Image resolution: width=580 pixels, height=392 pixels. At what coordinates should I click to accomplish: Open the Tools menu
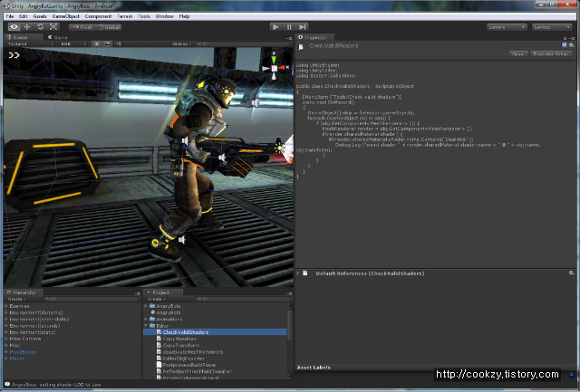click(144, 16)
